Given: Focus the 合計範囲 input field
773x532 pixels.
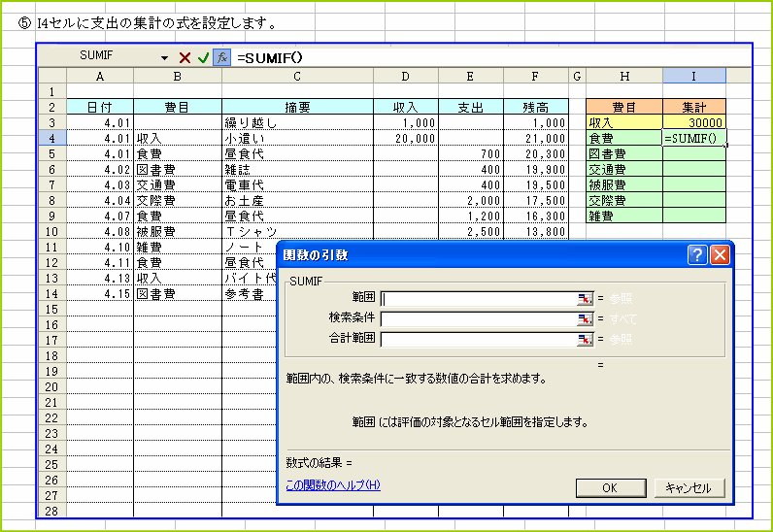Looking at the screenshot, I should (x=479, y=339).
